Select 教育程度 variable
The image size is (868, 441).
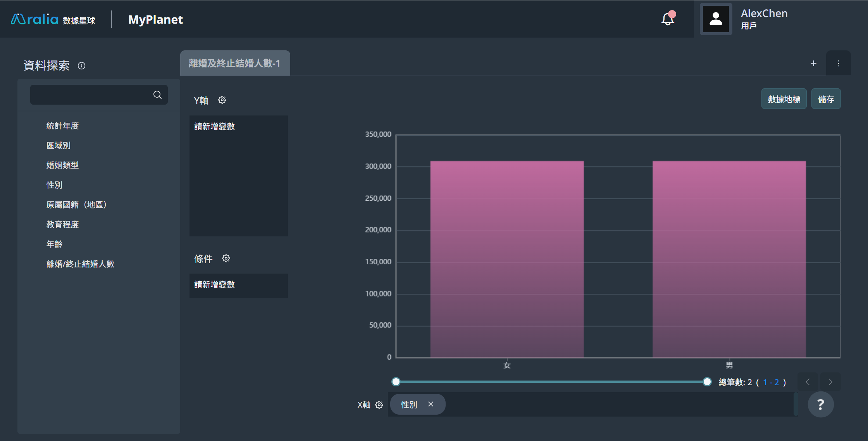pos(62,224)
